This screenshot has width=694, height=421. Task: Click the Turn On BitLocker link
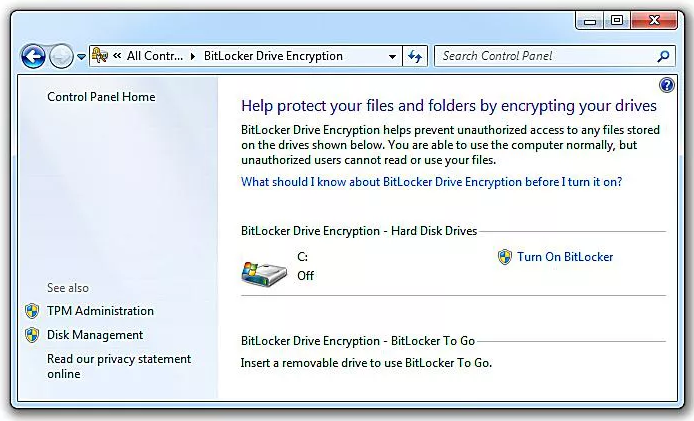pyautogui.click(x=565, y=257)
